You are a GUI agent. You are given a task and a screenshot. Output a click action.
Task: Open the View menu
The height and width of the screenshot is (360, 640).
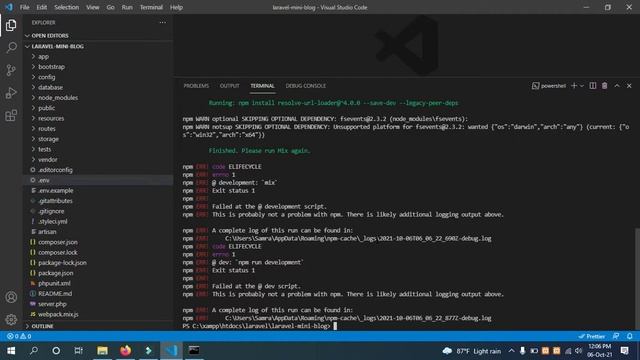point(93,7)
